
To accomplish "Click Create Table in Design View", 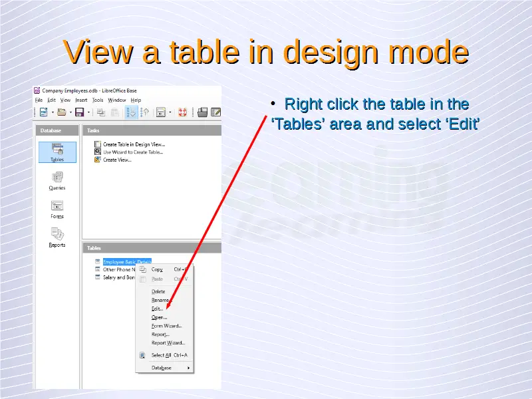I will (x=133, y=144).
